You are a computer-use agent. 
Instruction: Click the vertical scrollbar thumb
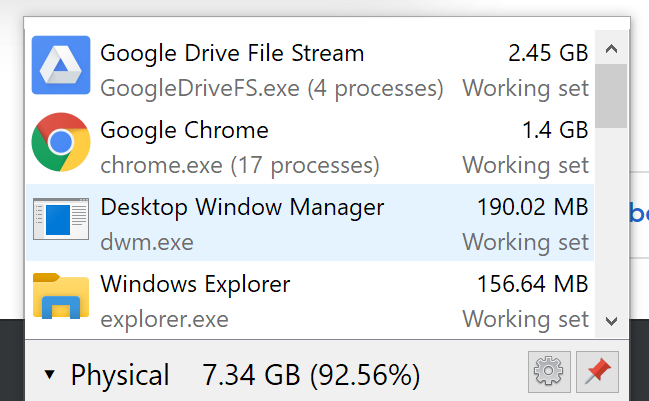click(612, 95)
